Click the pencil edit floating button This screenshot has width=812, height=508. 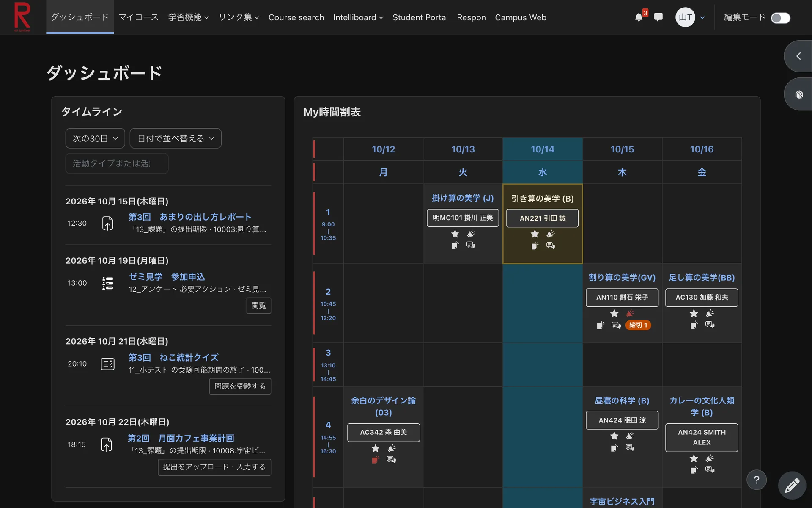pos(792,485)
